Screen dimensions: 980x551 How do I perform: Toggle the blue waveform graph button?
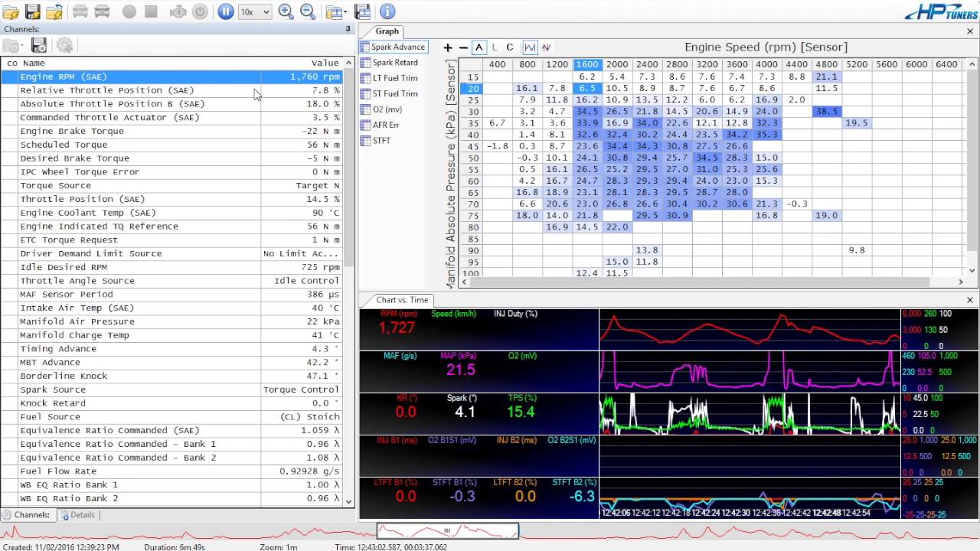point(530,47)
